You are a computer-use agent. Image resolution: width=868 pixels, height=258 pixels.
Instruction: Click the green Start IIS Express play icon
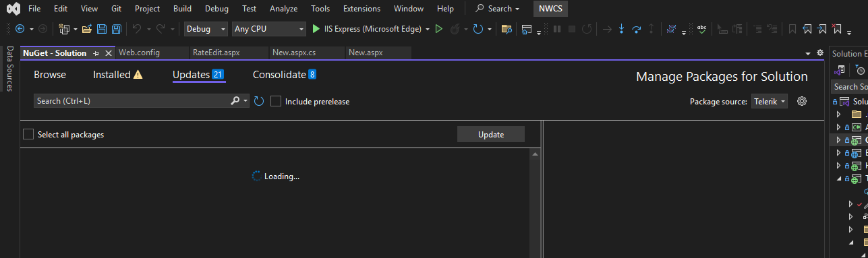pyautogui.click(x=316, y=29)
